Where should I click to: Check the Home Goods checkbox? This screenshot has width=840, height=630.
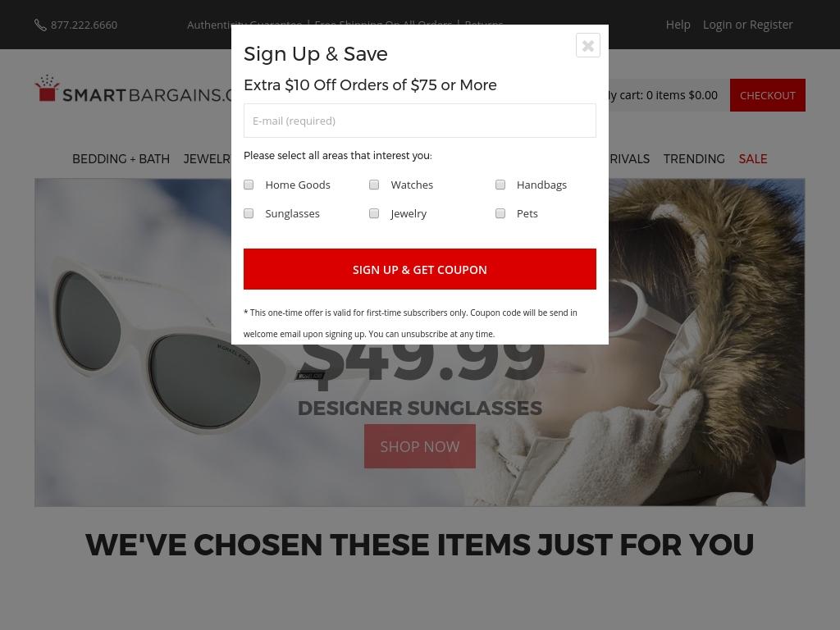(249, 185)
